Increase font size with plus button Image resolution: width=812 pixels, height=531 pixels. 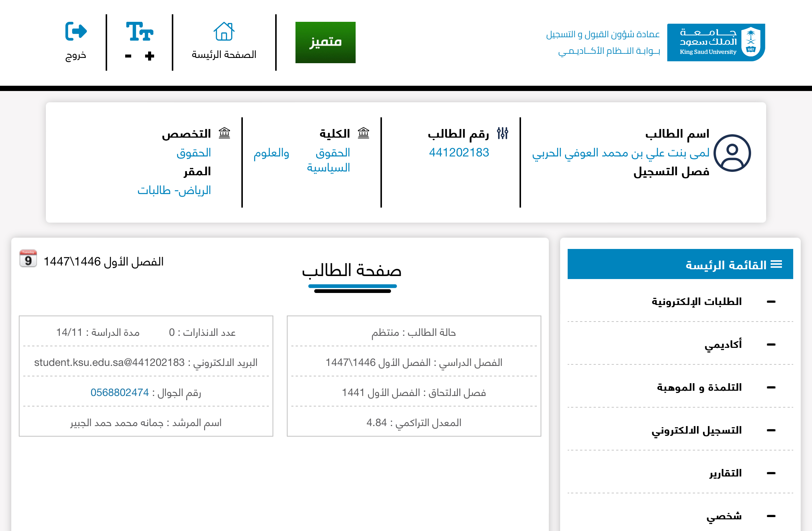click(x=150, y=56)
